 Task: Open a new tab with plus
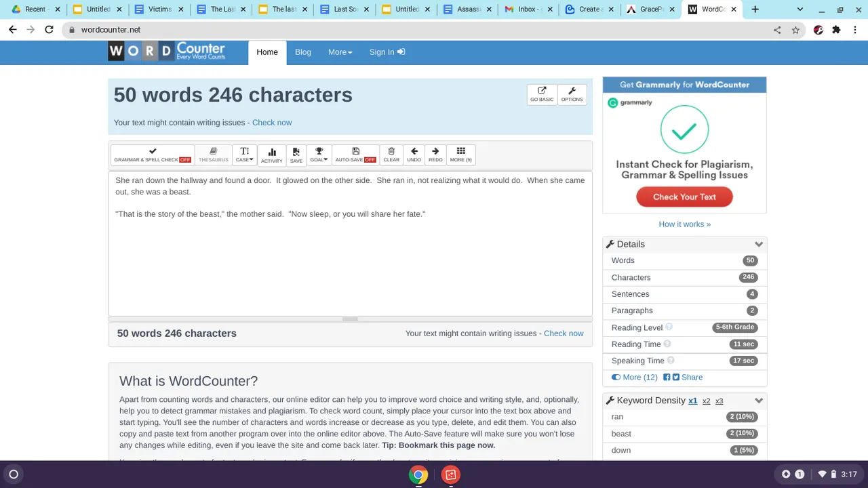(755, 9)
